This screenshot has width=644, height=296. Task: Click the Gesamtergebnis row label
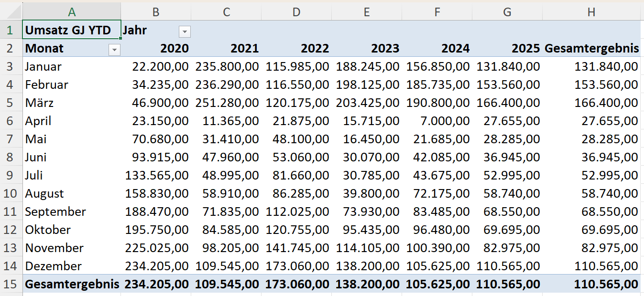(x=72, y=284)
